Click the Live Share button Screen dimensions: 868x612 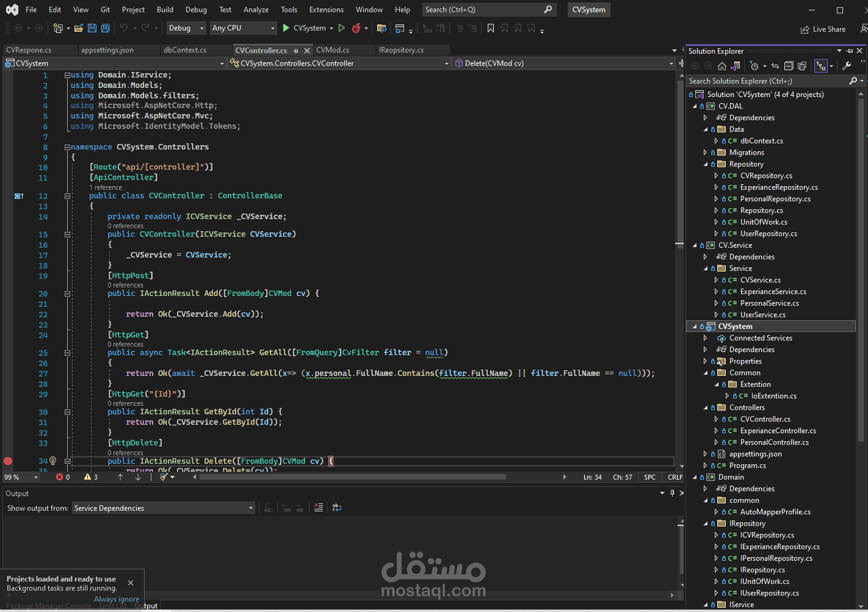(x=823, y=29)
